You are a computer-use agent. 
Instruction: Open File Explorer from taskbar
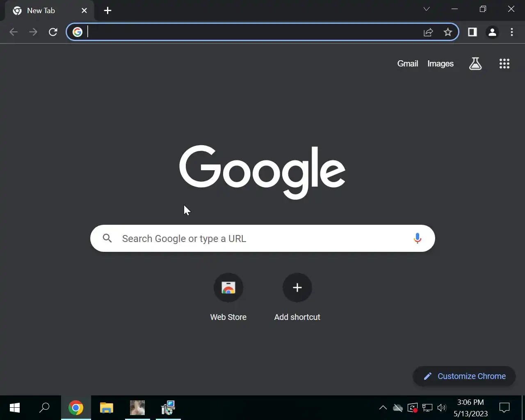(x=107, y=408)
